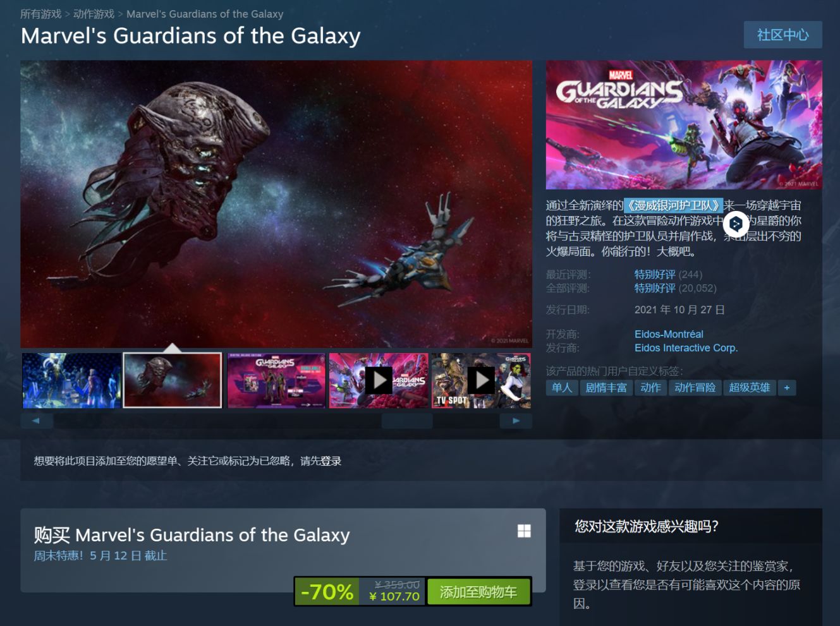
Task: Select the deluxe edition contents thumbnail
Action: pyautogui.click(x=276, y=380)
